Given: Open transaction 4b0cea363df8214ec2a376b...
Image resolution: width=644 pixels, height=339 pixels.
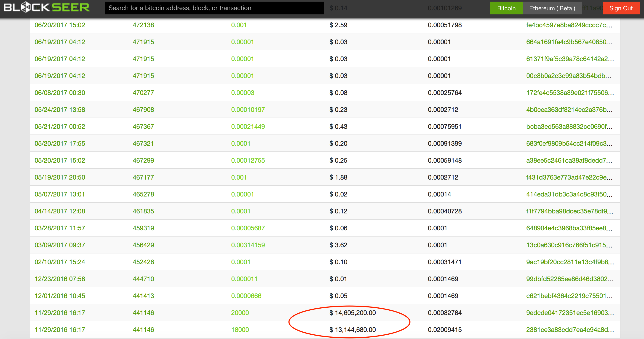Looking at the screenshot, I should [569, 110].
